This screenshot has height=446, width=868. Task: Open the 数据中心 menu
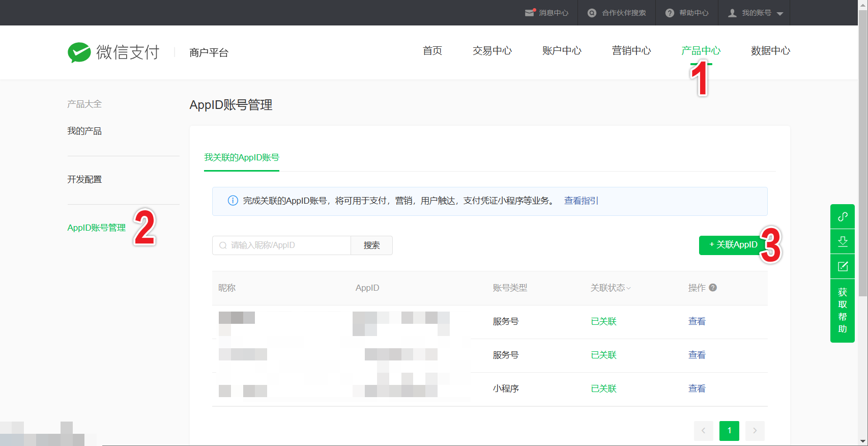tap(771, 50)
